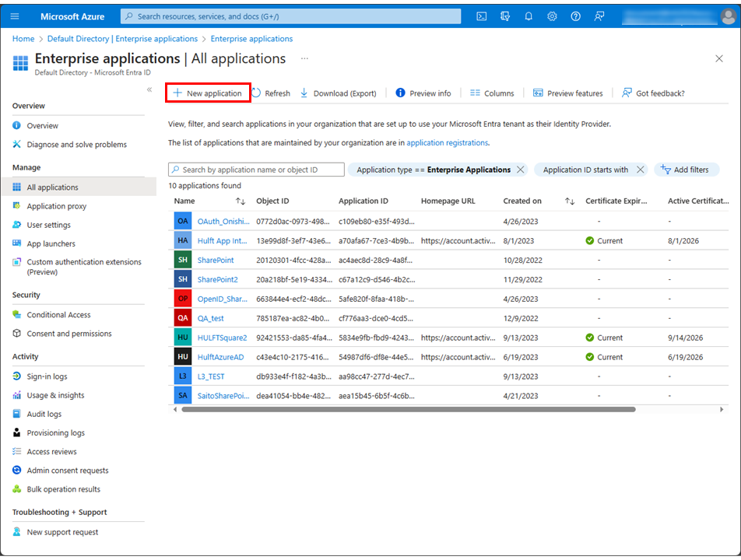Click the green SH icon of SharePoint row
Image resolution: width=741 pixels, height=560 pixels.
click(x=183, y=261)
